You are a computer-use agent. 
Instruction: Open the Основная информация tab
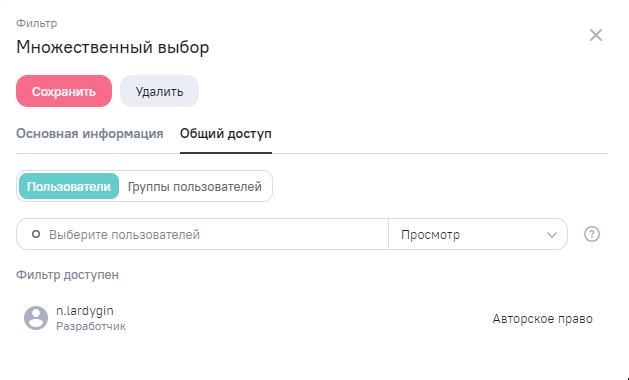coord(89,134)
